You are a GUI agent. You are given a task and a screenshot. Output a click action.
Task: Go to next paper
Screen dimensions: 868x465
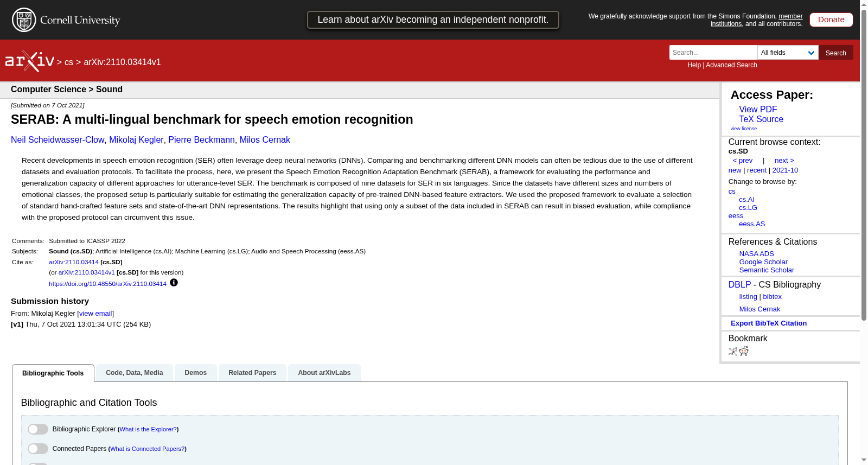click(x=784, y=161)
